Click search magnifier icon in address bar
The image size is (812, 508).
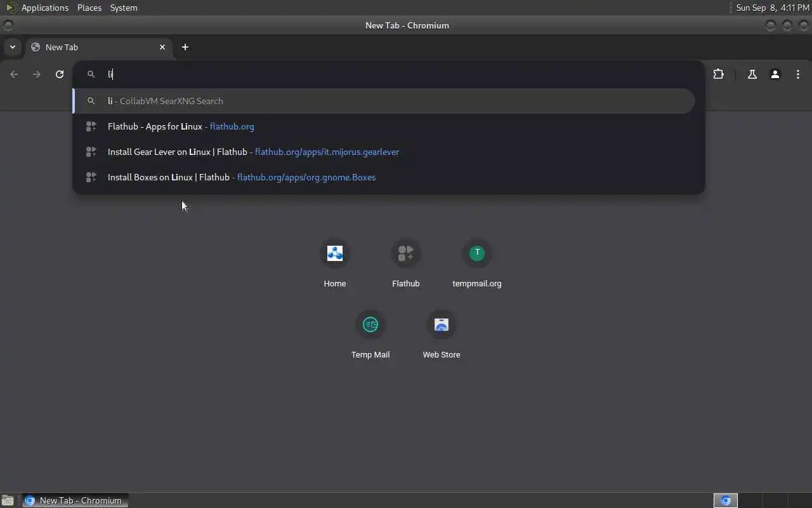pyautogui.click(x=91, y=74)
